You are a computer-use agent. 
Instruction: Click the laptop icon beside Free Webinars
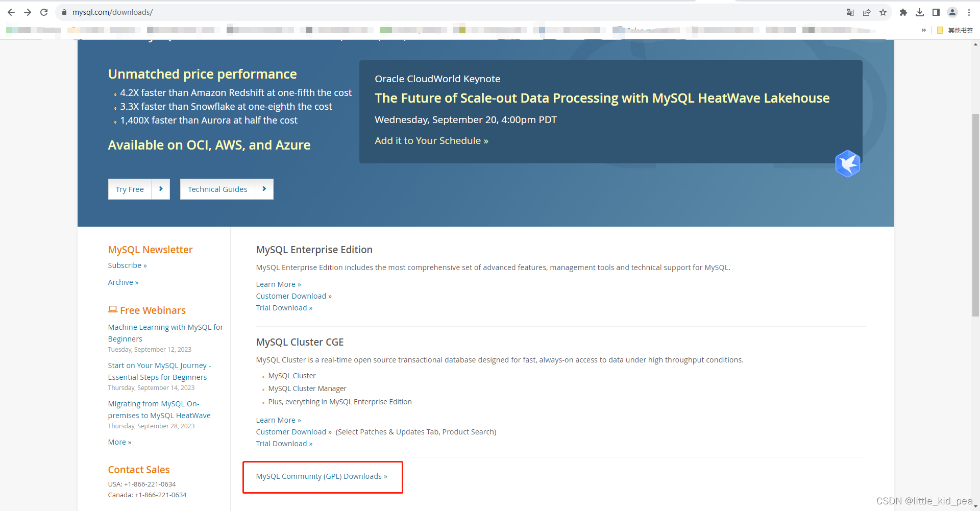(113, 309)
